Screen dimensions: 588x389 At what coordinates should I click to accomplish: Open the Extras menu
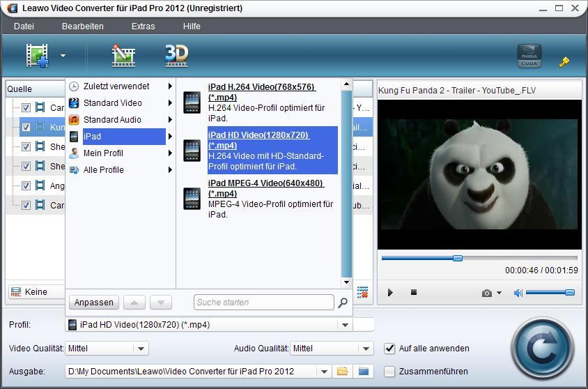click(x=143, y=26)
